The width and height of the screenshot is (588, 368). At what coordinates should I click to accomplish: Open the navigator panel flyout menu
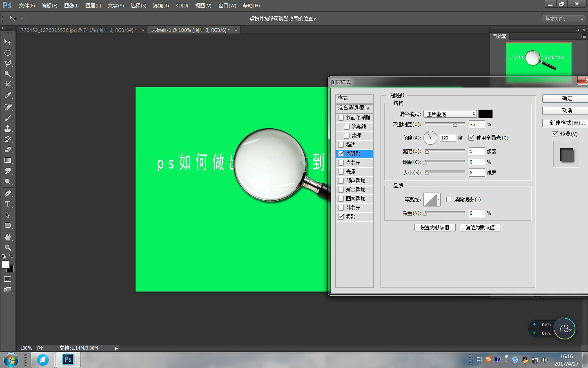[x=583, y=36]
